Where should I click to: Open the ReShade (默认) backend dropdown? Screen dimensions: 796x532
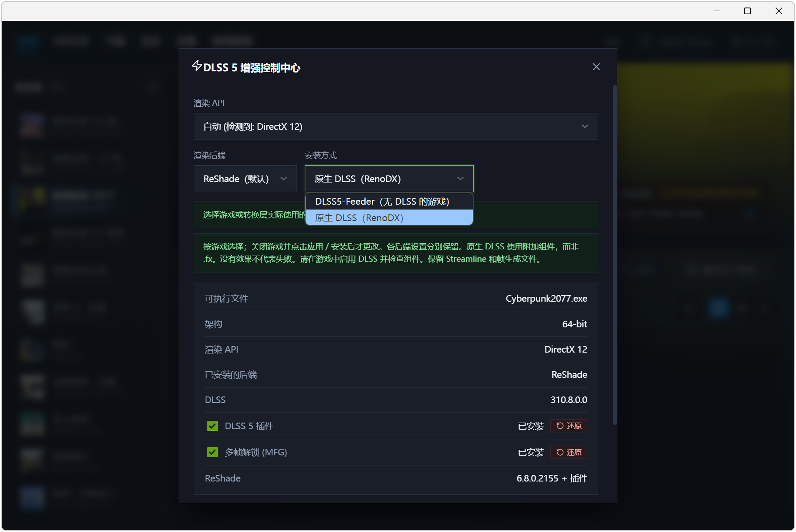click(245, 179)
